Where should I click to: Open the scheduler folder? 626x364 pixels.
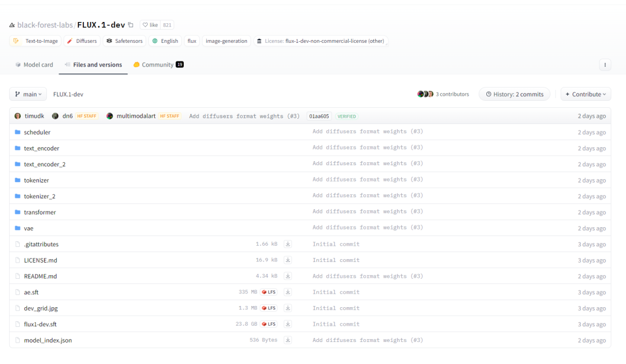[37, 132]
